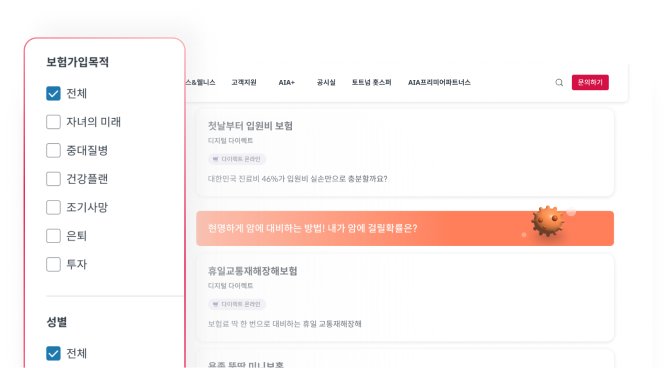Click cart icon in 휴일교통재해장해보험 tag

pyautogui.click(x=215, y=304)
